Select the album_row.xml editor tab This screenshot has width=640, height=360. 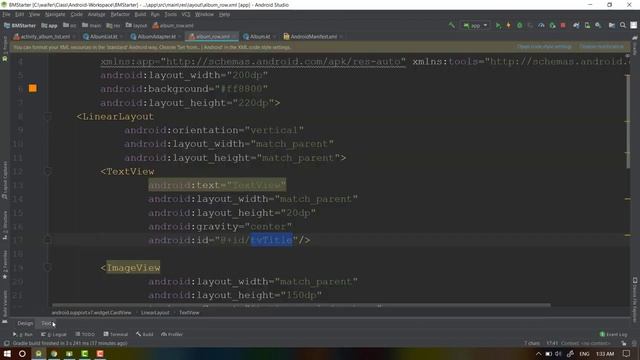[212, 37]
